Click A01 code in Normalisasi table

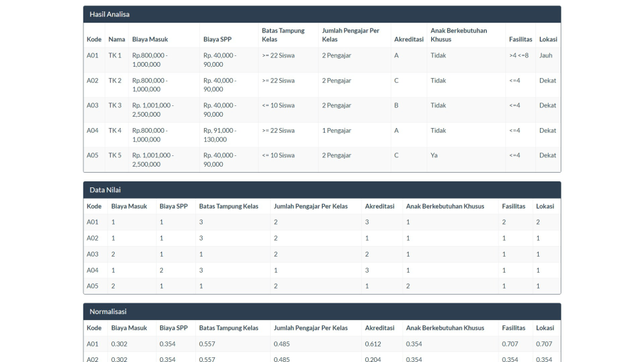point(93,344)
